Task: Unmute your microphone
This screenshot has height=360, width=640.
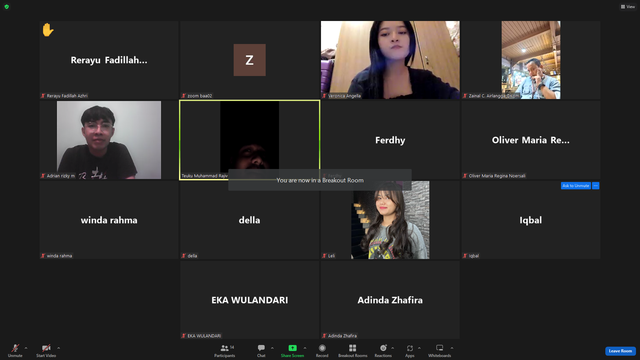Action: point(15,350)
